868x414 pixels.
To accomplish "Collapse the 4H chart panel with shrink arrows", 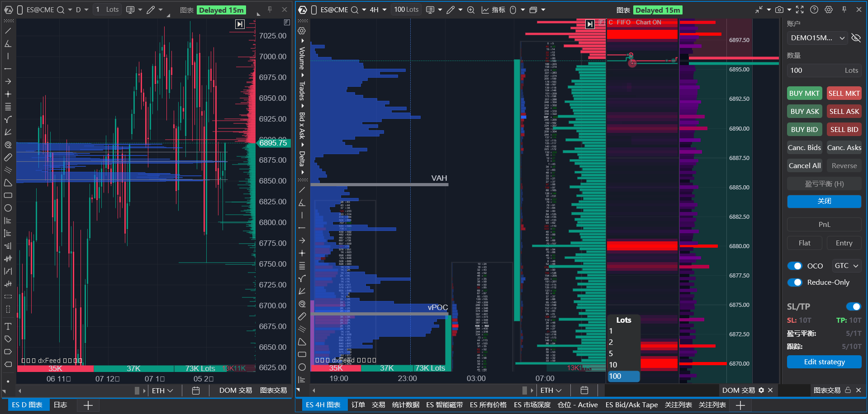I will (759, 9).
